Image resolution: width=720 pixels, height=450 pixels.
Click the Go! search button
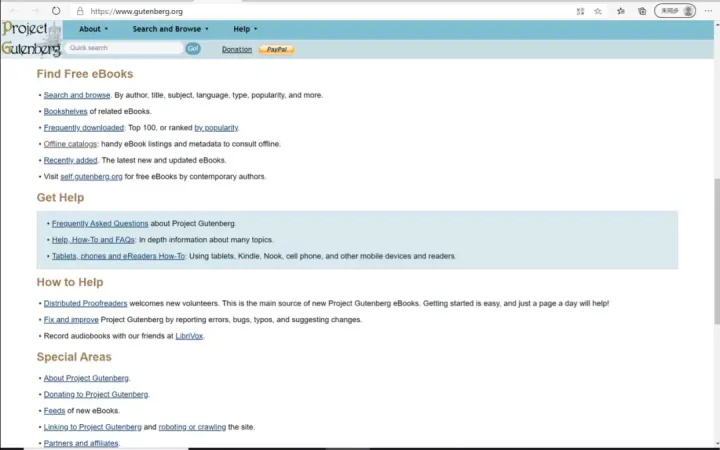coord(193,48)
